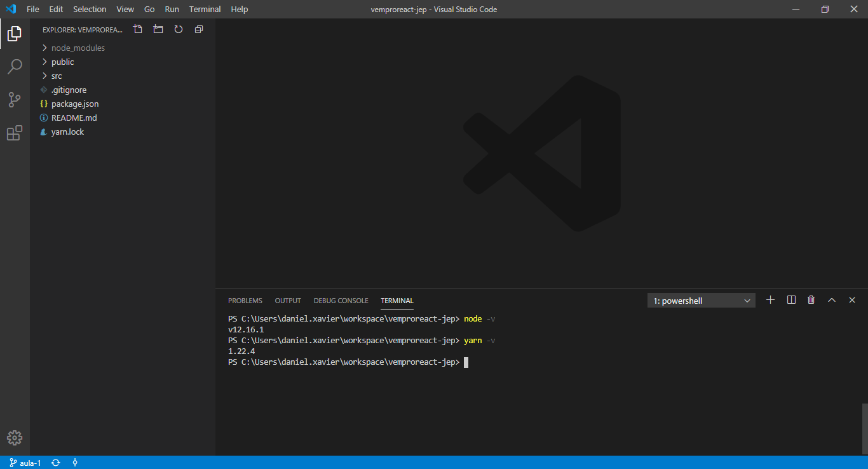868x469 pixels.
Task: Create a new terminal with plus icon
Action: tap(771, 300)
